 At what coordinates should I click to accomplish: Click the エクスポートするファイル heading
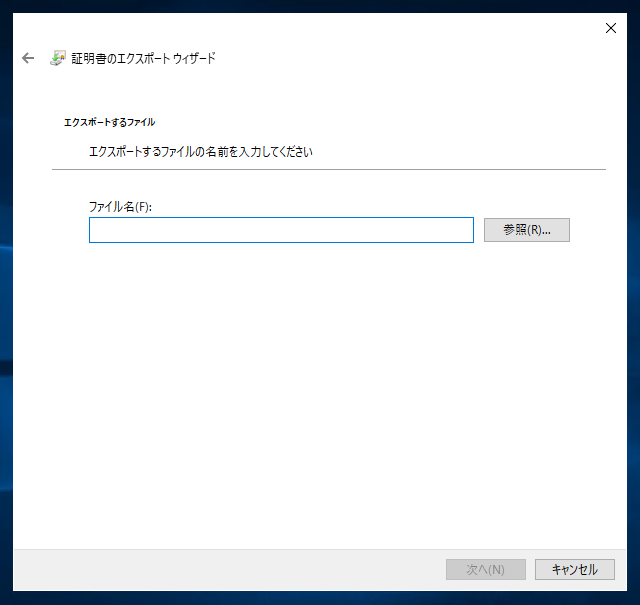click(x=109, y=122)
